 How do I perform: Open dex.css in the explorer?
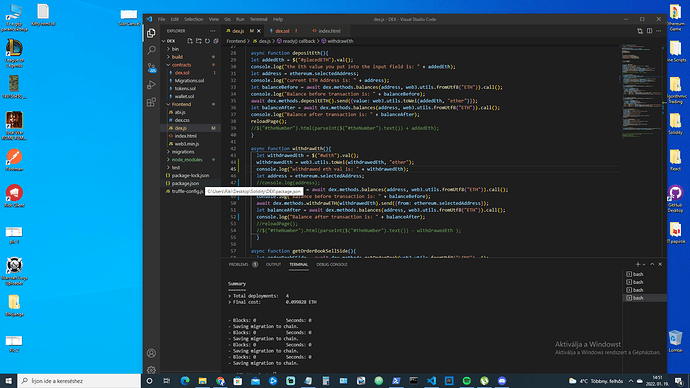(x=182, y=120)
